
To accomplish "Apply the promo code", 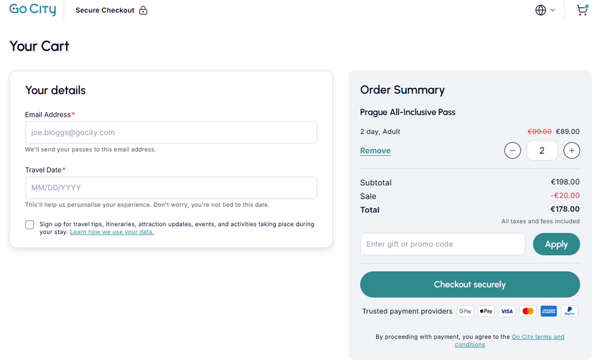I will click(556, 244).
